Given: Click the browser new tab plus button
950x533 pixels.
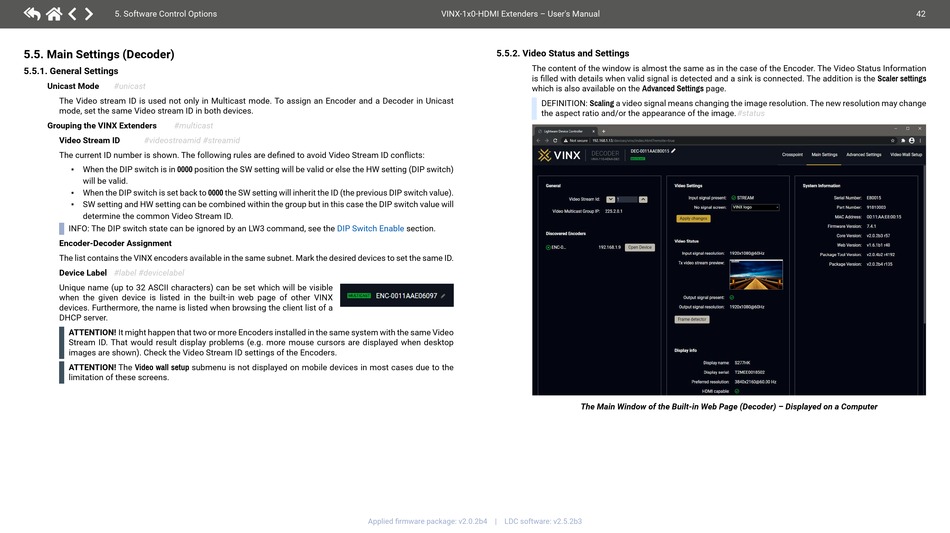Looking at the screenshot, I should point(603,131).
